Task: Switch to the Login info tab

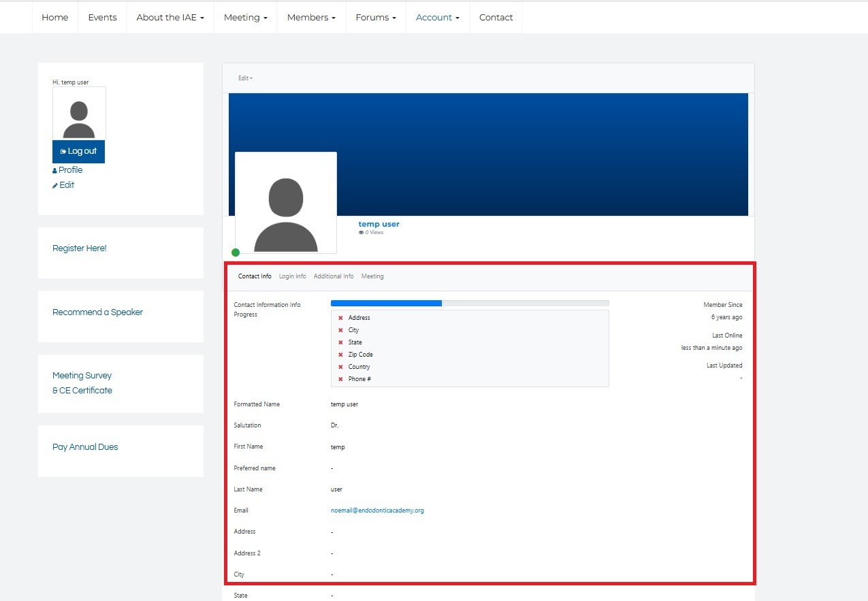Action: [292, 276]
